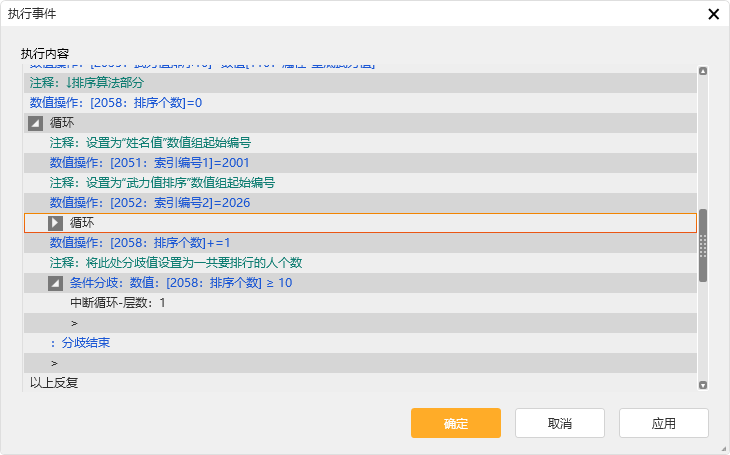Select the 中断循环-层数：1 command line
Viewport: 730px width, 455px height.
tap(118, 303)
